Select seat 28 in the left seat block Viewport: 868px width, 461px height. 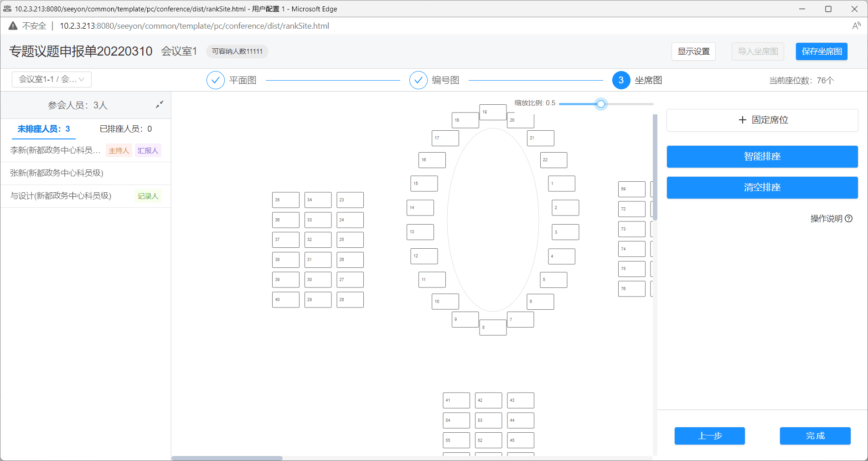(x=350, y=300)
